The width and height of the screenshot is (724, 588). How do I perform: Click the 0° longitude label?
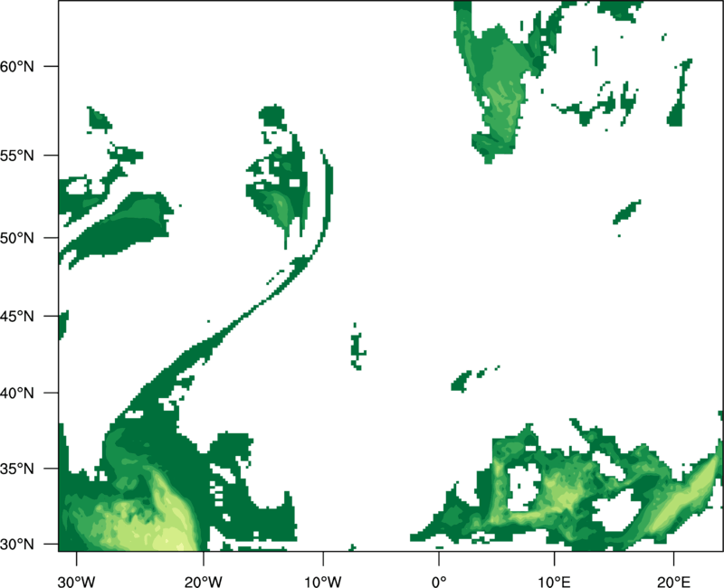pyautogui.click(x=439, y=582)
